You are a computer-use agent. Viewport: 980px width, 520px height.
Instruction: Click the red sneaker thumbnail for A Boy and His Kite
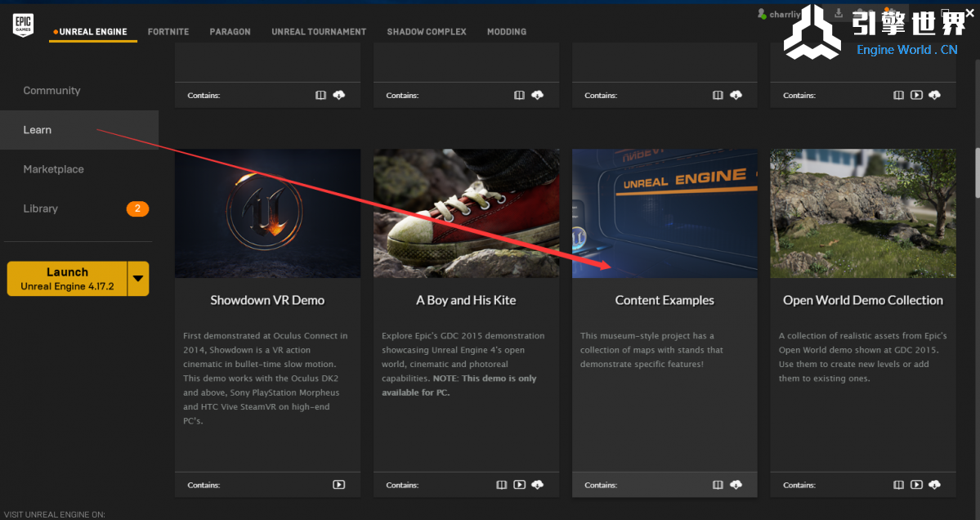click(x=466, y=213)
